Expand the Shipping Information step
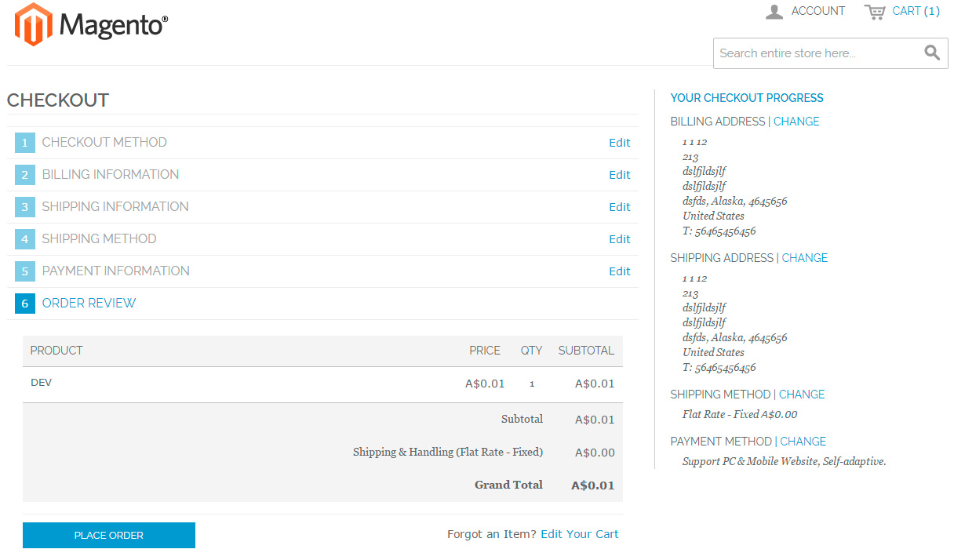Image resolution: width=954 pixels, height=560 pixels. (115, 206)
